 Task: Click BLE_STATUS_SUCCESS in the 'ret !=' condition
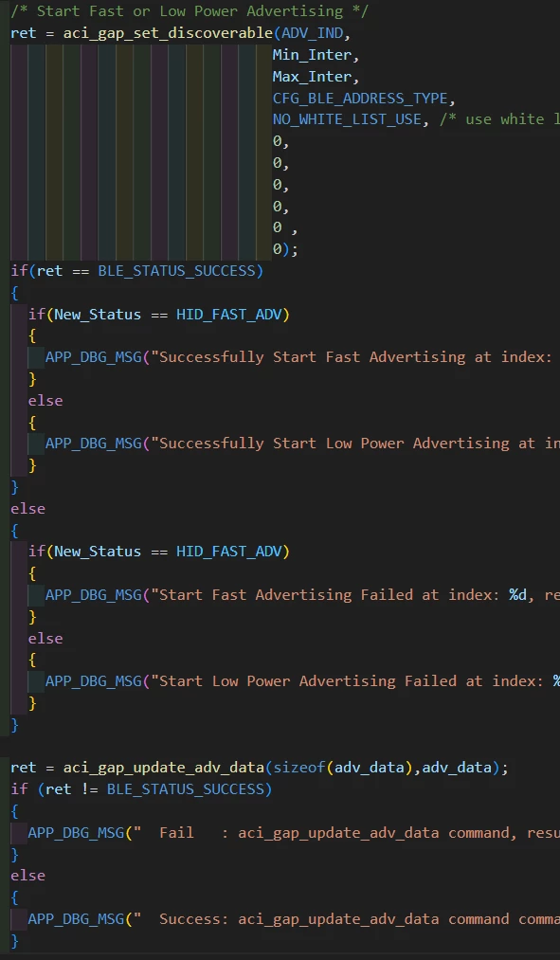pyautogui.click(x=186, y=789)
